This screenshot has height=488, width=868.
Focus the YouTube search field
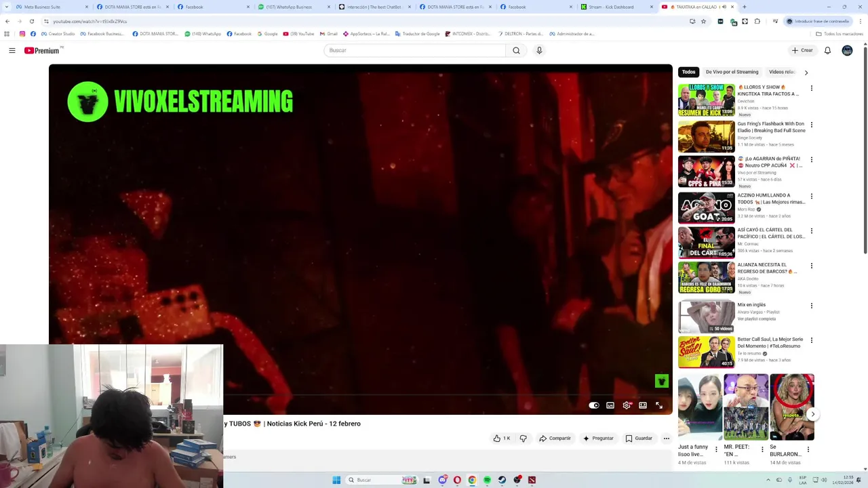click(x=415, y=50)
